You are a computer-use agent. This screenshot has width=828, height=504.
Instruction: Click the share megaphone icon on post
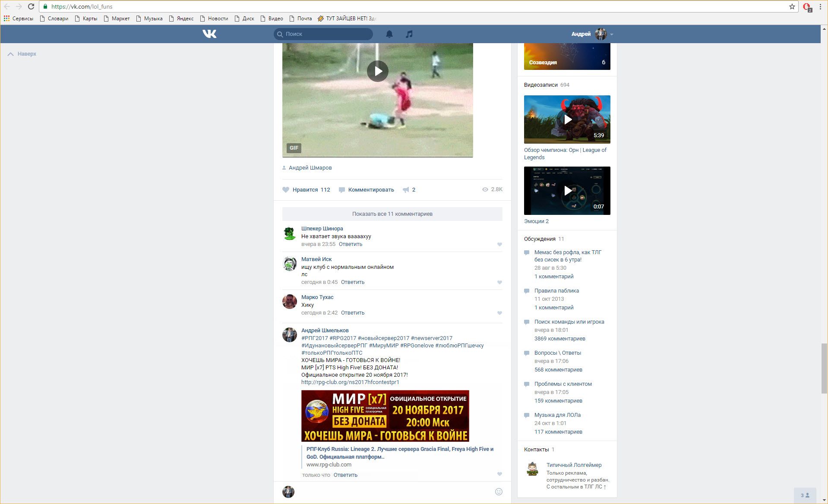coord(406,190)
